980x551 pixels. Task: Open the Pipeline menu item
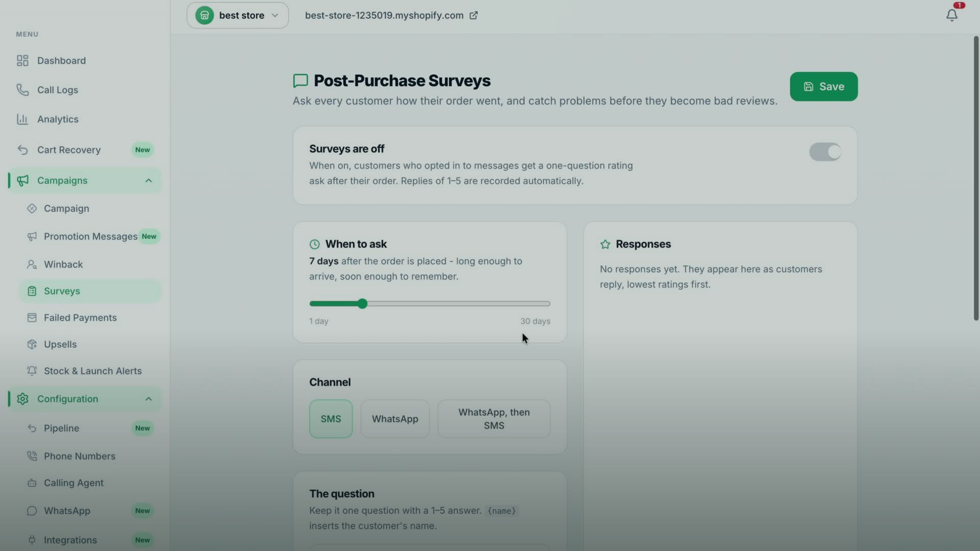click(90, 428)
